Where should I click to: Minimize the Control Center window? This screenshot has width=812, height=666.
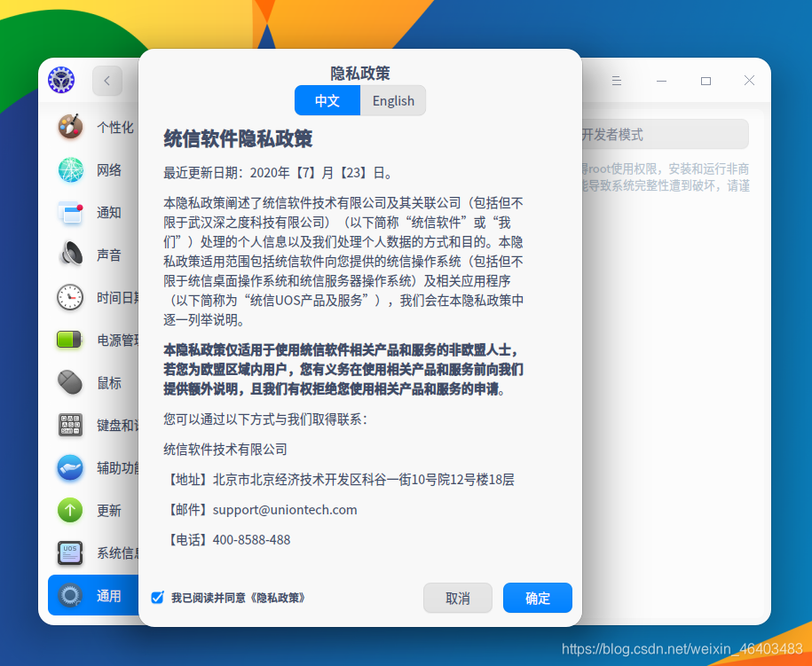click(661, 81)
